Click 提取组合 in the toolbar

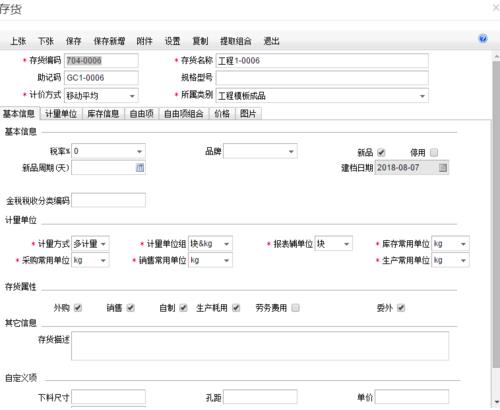pos(236,41)
